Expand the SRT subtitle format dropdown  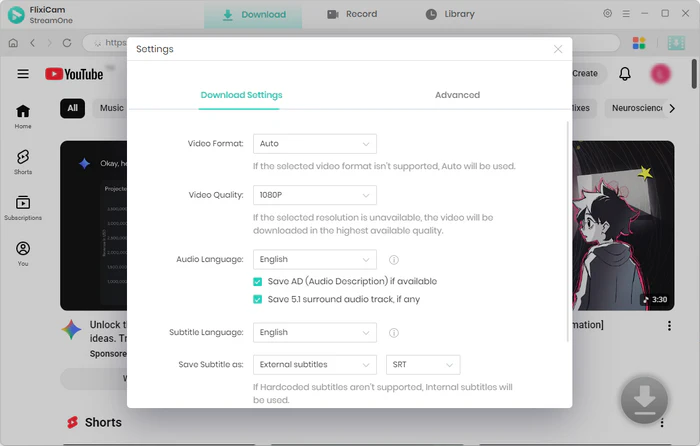422,364
